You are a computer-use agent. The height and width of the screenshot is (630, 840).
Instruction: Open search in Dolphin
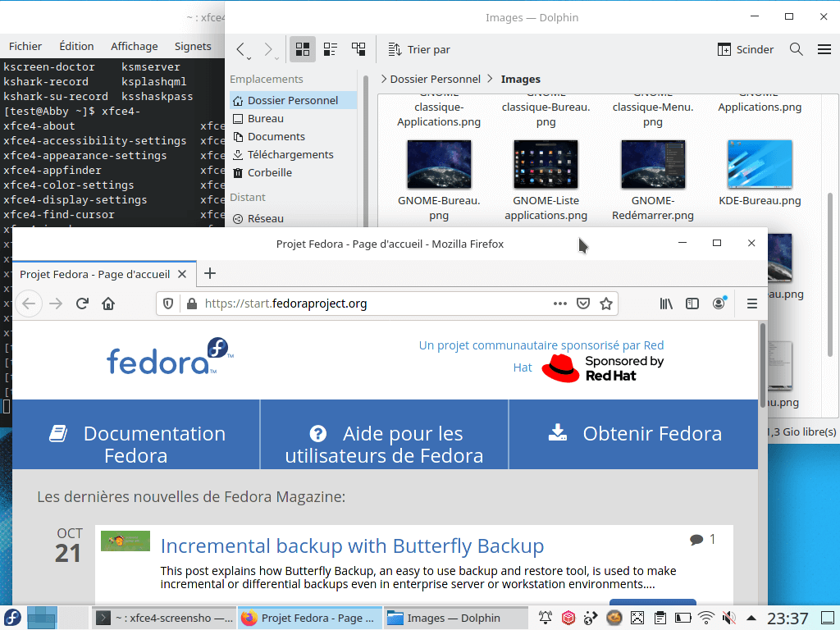[796, 50]
